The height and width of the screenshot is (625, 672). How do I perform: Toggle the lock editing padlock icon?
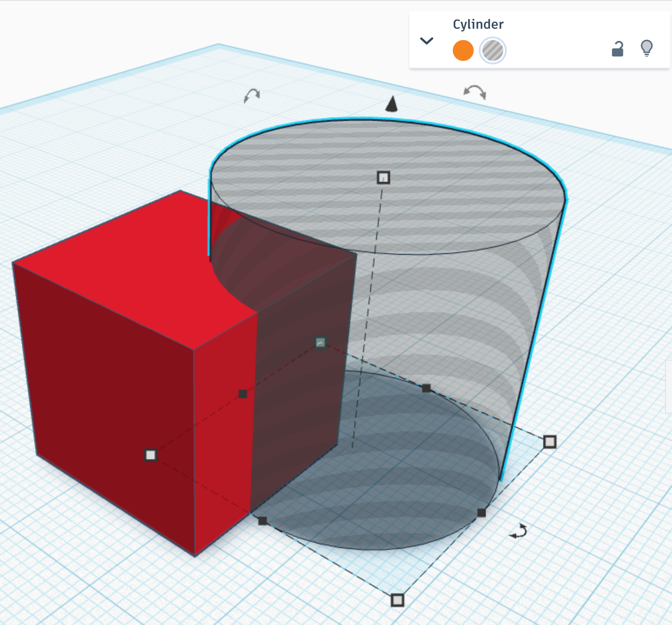coord(618,49)
